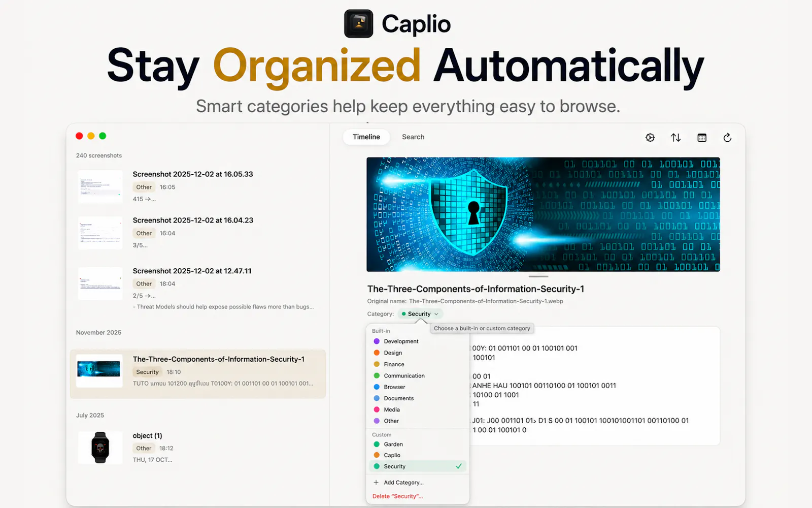Click Security tag in selected list row
This screenshot has width=812, height=508.
147,372
